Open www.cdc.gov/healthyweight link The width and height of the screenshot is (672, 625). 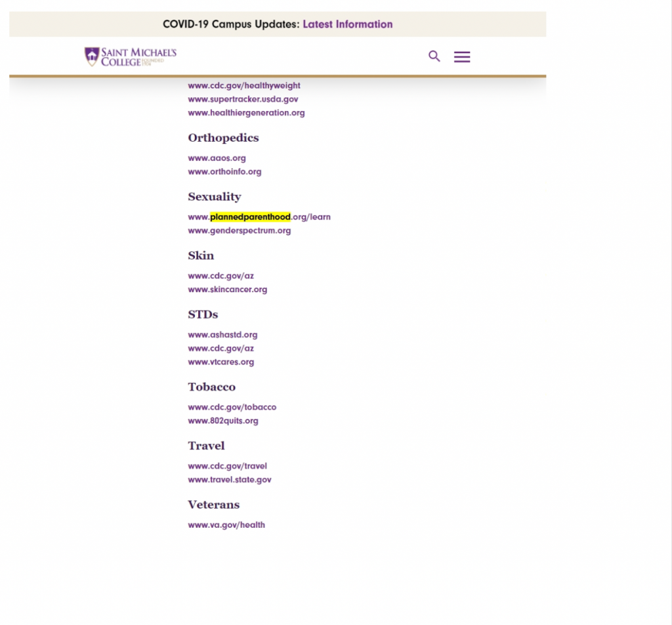coord(244,85)
